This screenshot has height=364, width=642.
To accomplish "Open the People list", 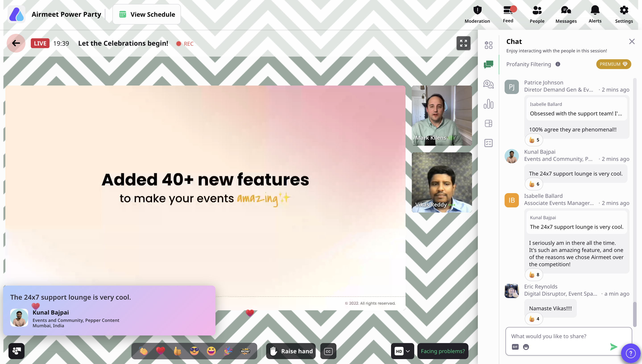I will coord(537,14).
